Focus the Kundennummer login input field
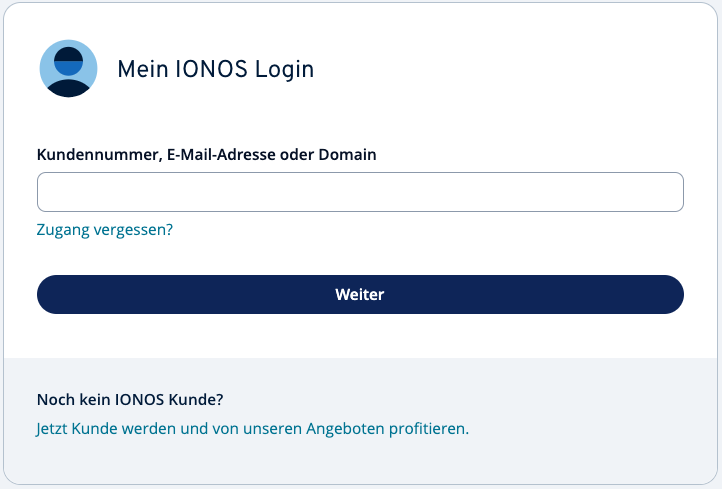This screenshot has height=489, width=722. coord(360,192)
